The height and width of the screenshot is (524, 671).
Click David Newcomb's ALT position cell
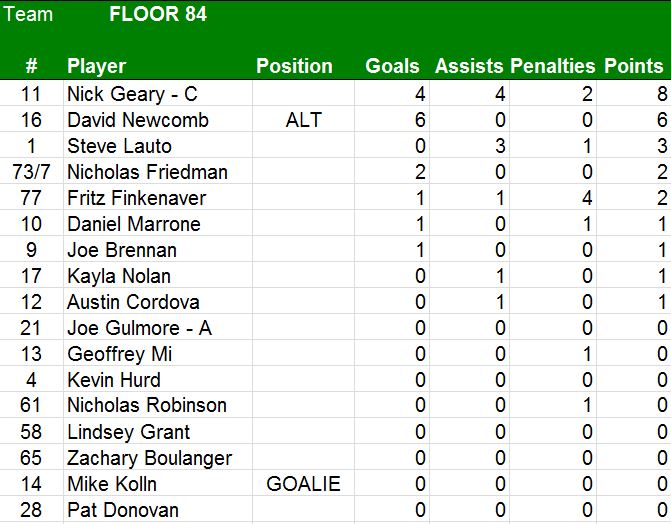tap(304, 120)
